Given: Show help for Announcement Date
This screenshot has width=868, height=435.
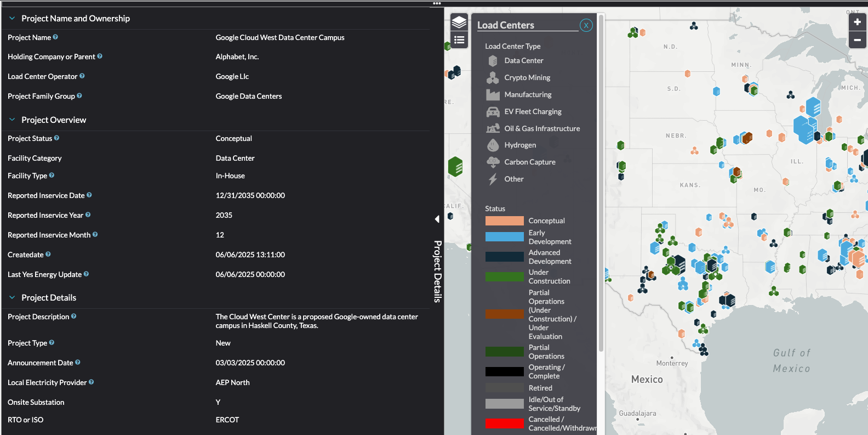Looking at the screenshot, I should coord(78,363).
